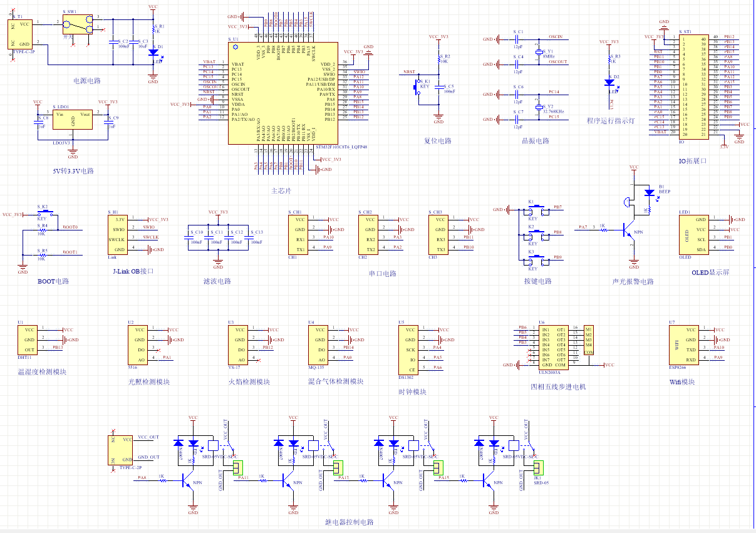This screenshot has height=533, width=756.
Task: Click the S_R2 10K reset pull-up resistor
Action: coord(438,60)
